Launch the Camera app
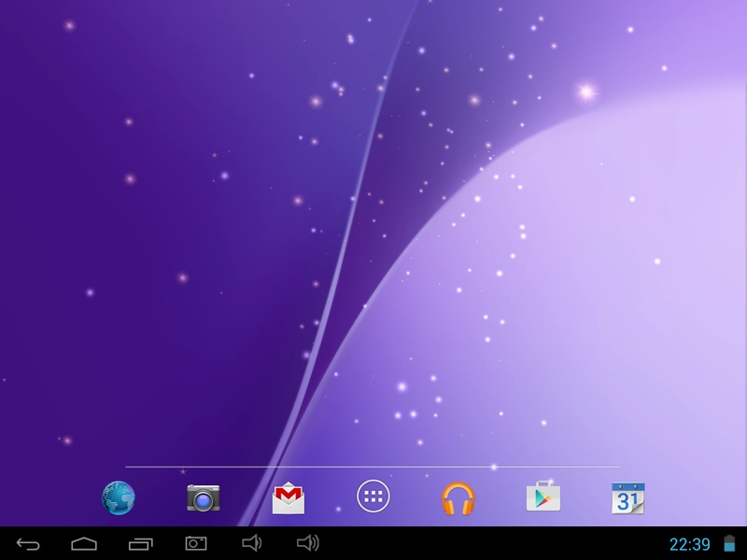Screen dimensions: 747x560 (204, 498)
